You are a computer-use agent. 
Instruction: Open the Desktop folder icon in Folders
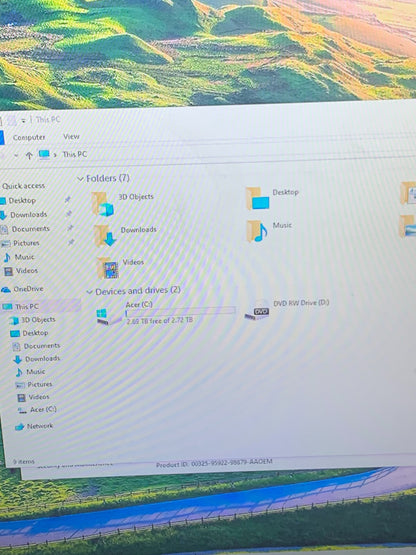[257, 199]
